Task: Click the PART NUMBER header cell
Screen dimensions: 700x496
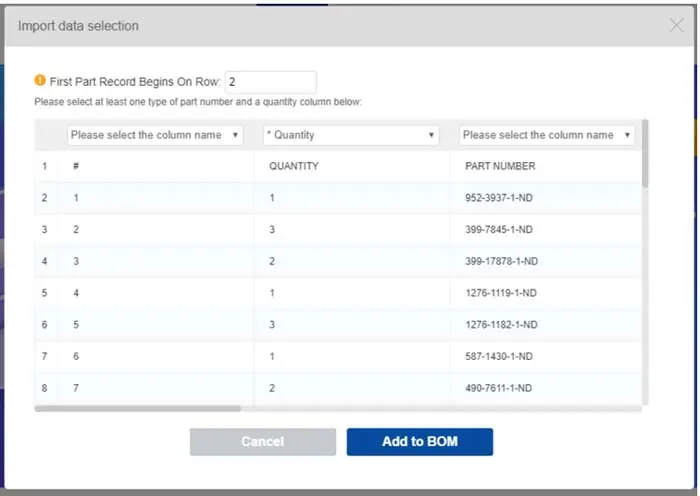Action: pyautogui.click(x=500, y=166)
